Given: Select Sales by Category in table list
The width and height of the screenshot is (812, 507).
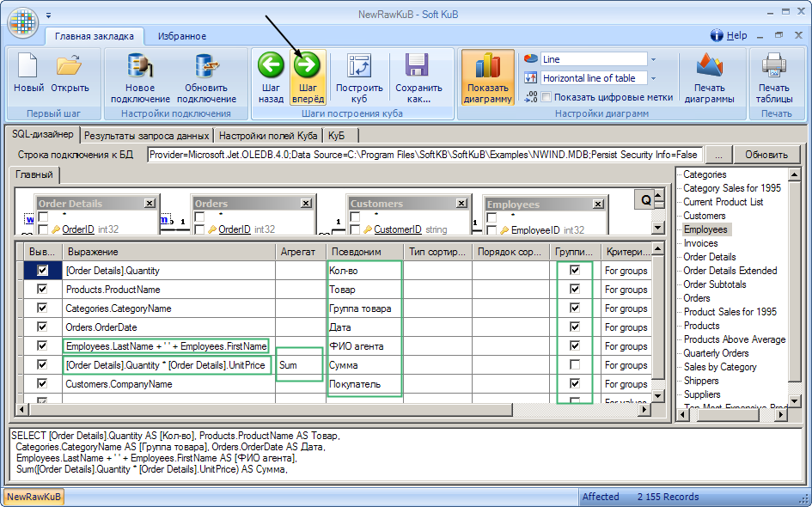Looking at the screenshot, I should pos(720,367).
